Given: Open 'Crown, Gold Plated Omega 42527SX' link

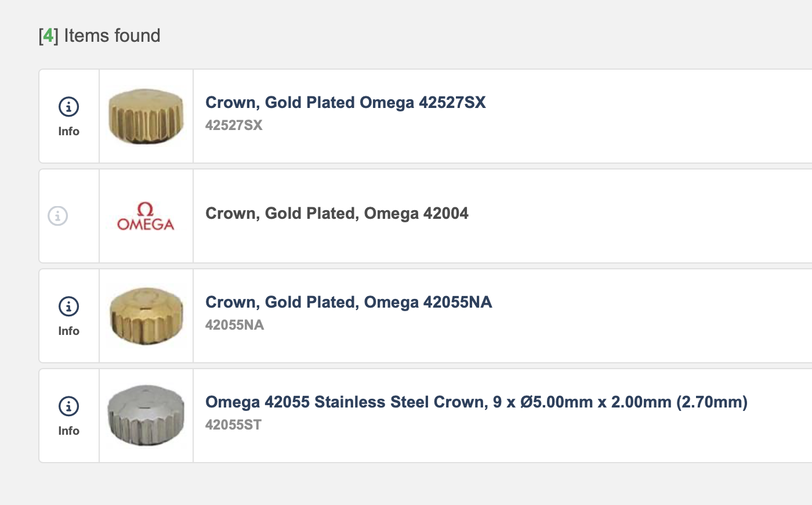Looking at the screenshot, I should coord(345,103).
